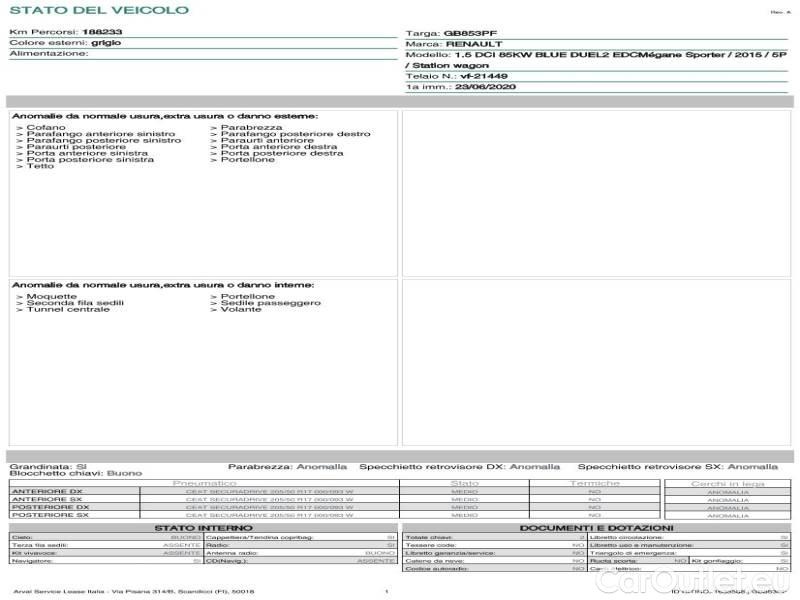Click the 'Telaio N.: vf-21449' line
The height and width of the screenshot is (600, 800).
click(457, 76)
